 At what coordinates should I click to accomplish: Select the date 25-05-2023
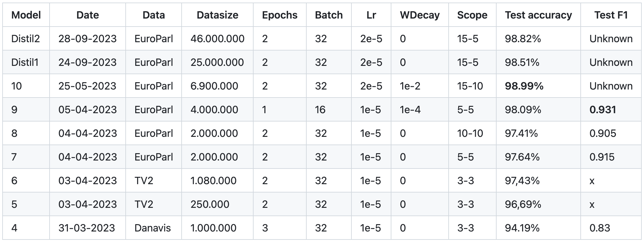tap(87, 86)
